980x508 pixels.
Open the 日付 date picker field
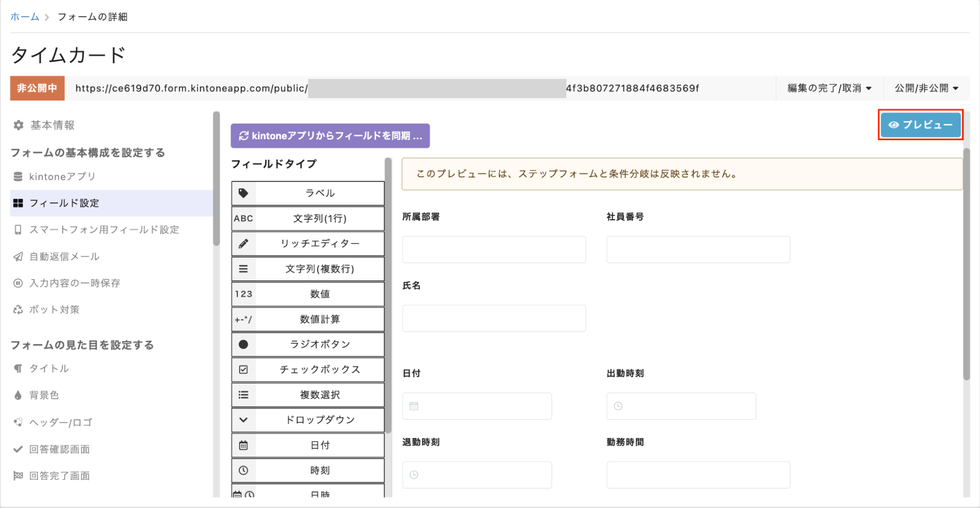click(477, 406)
